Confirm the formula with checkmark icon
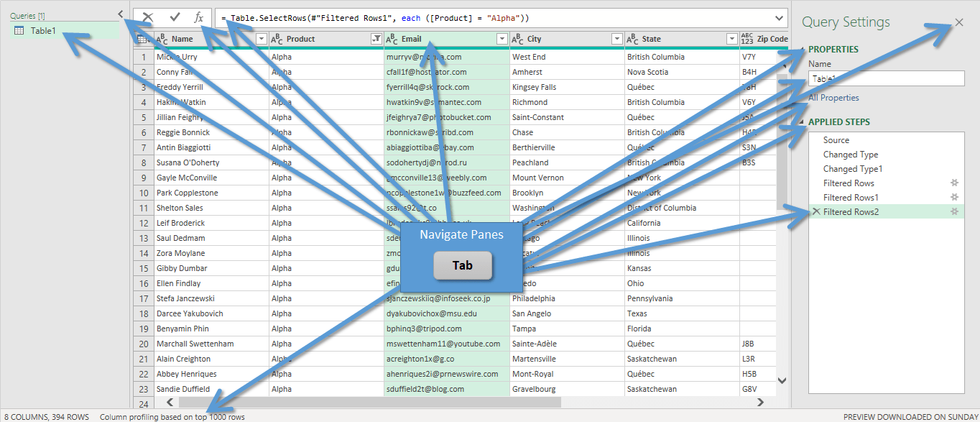The height and width of the screenshot is (422, 980). pyautogui.click(x=175, y=17)
